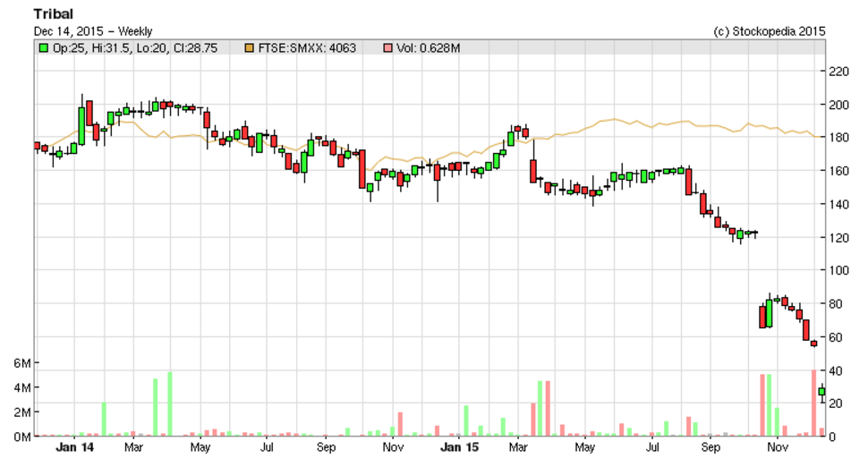The image size is (868, 467).
Task: Click the tall pink volume bar at far right
Action: pos(813,403)
